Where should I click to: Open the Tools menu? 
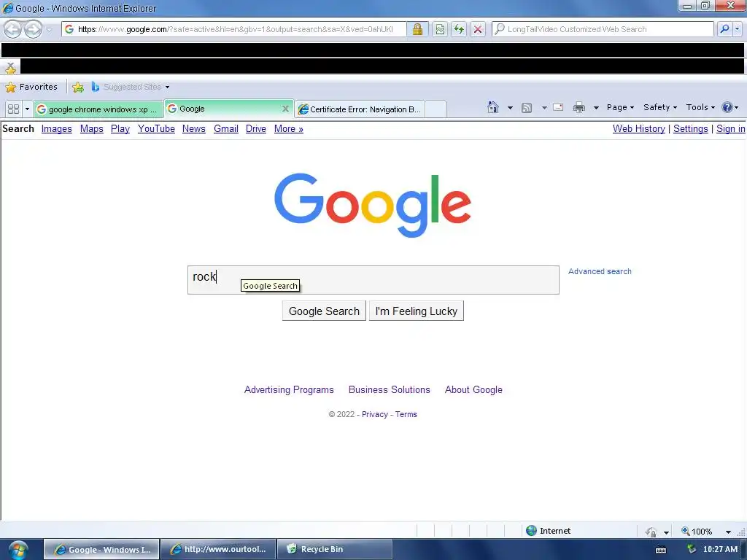700,107
